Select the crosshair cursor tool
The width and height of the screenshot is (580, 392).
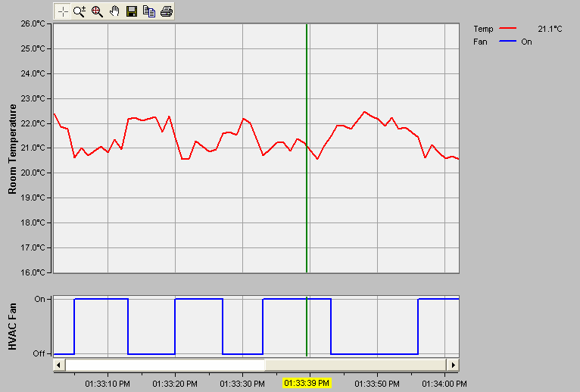[x=63, y=11]
